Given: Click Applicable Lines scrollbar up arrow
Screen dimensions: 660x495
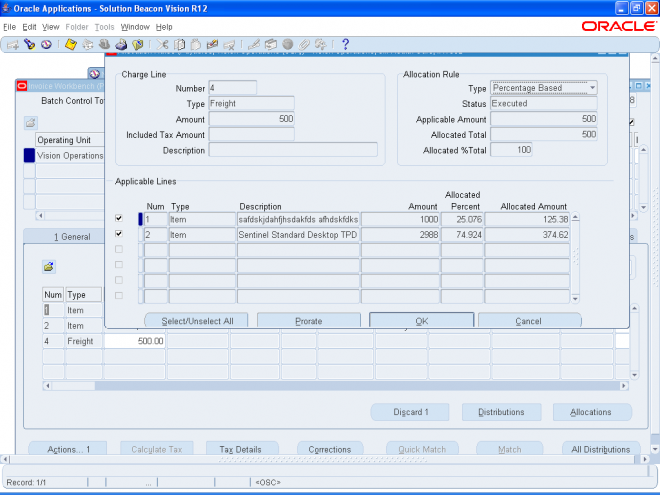Looking at the screenshot, I should pyautogui.click(x=575, y=216).
